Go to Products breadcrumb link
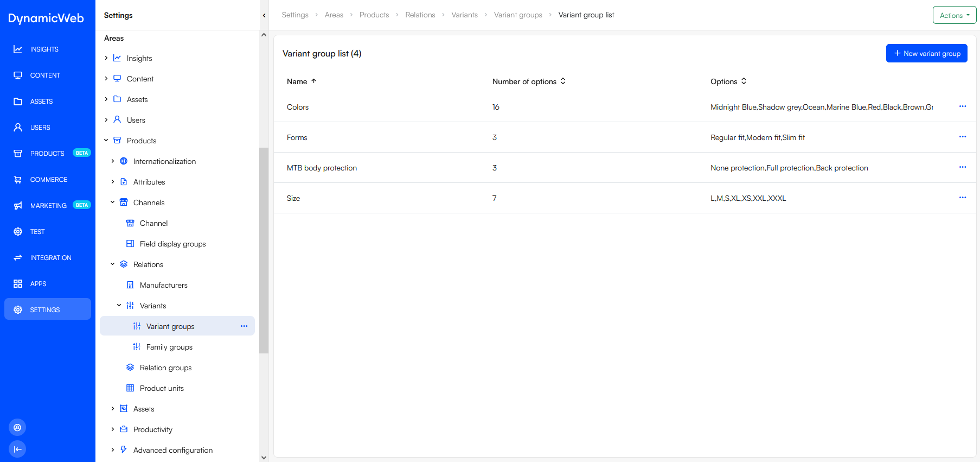Image resolution: width=980 pixels, height=462 pixels. coord(374,15)
